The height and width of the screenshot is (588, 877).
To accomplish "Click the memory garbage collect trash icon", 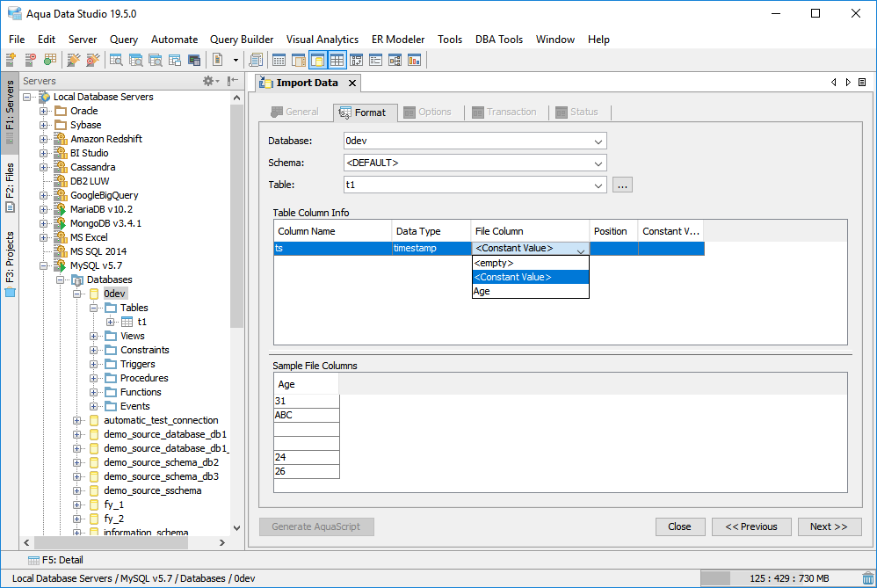I will coord(867,578).
